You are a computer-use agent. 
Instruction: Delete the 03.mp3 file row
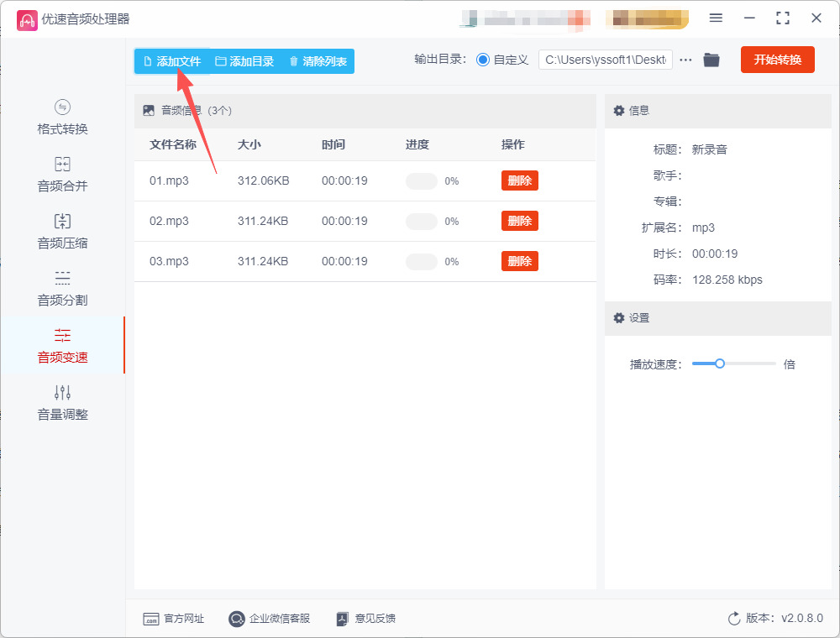tap(520, 261)
